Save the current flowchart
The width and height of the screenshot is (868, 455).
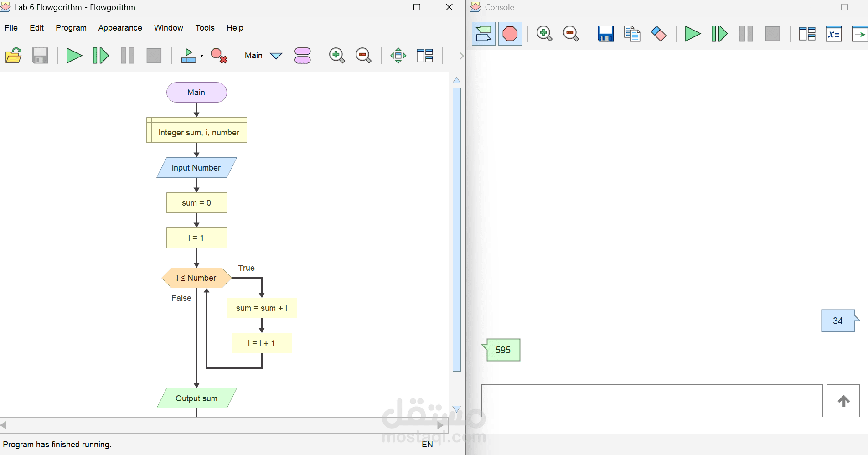pos(40,55)
